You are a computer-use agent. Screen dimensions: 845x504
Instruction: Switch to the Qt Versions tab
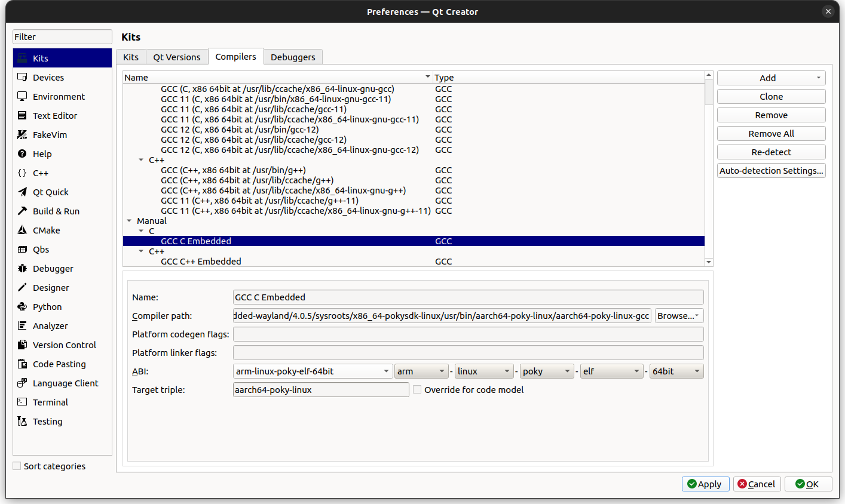pos(177,57)
